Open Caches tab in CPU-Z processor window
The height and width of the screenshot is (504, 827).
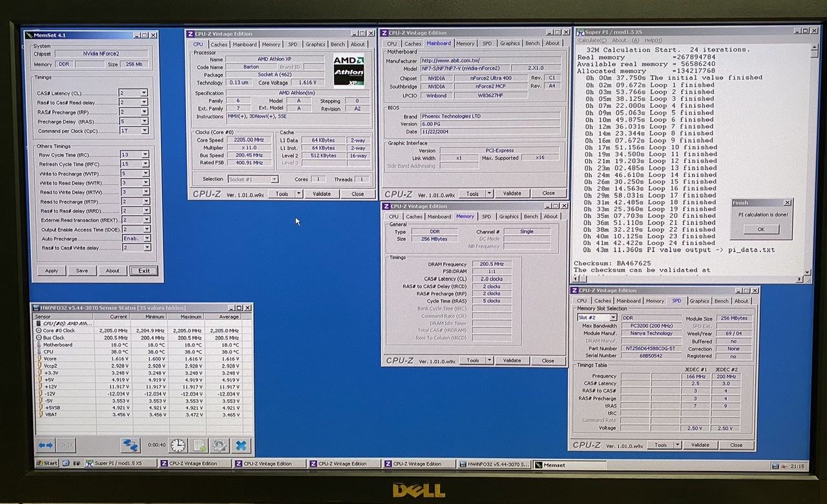coord(219,45)
